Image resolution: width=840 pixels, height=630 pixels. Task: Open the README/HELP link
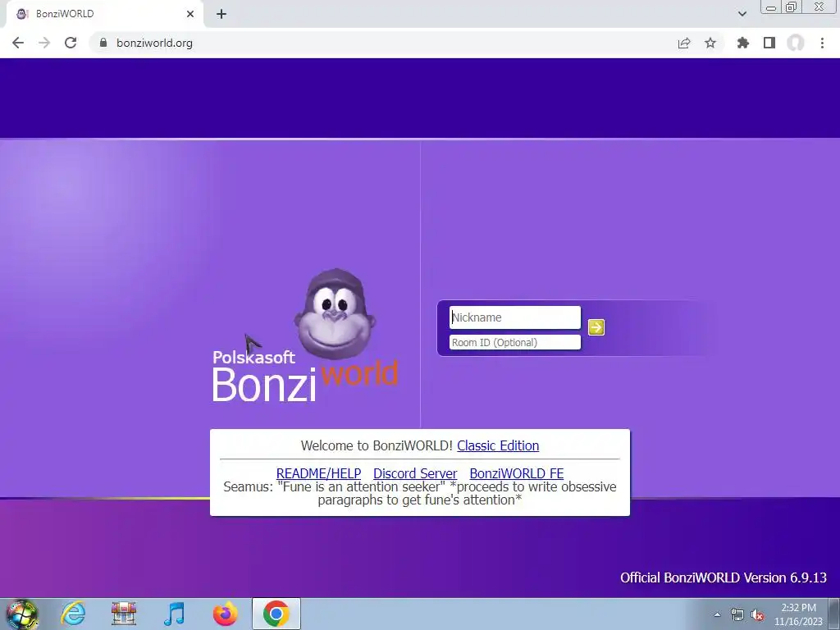click(x=318, y=473)
